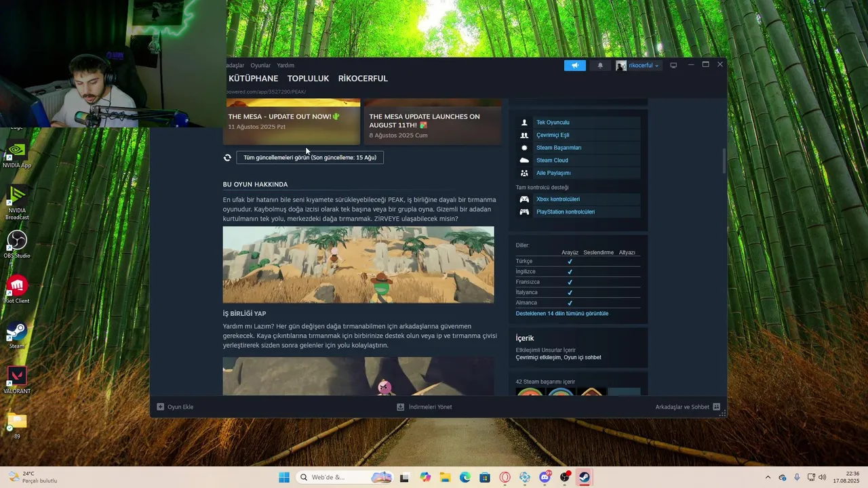Expand the system tray hidden icons chevron

tap(768, 477)
